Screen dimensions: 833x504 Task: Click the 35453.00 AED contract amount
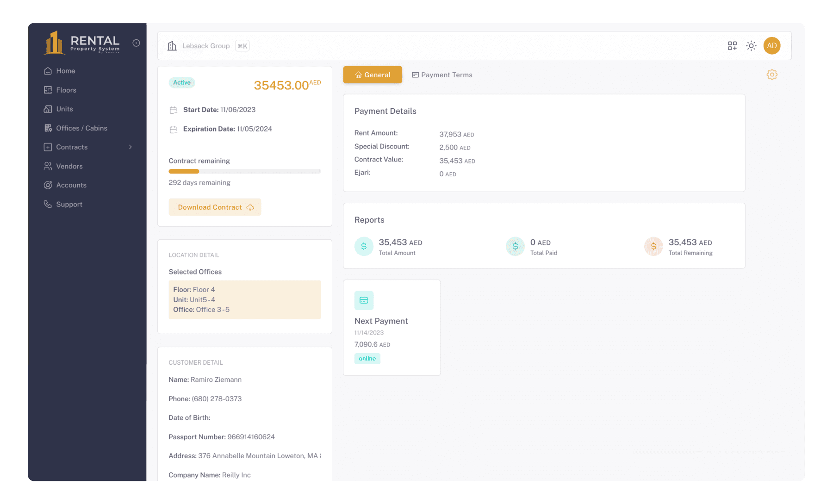(287, 85)
